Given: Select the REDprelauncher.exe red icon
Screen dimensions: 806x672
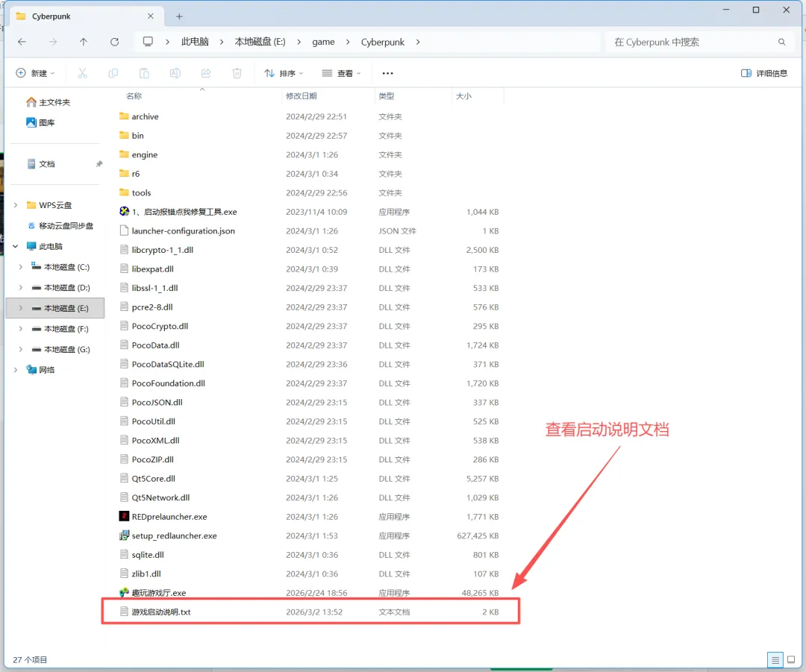Looking at the screenshot, I should 124,516.
